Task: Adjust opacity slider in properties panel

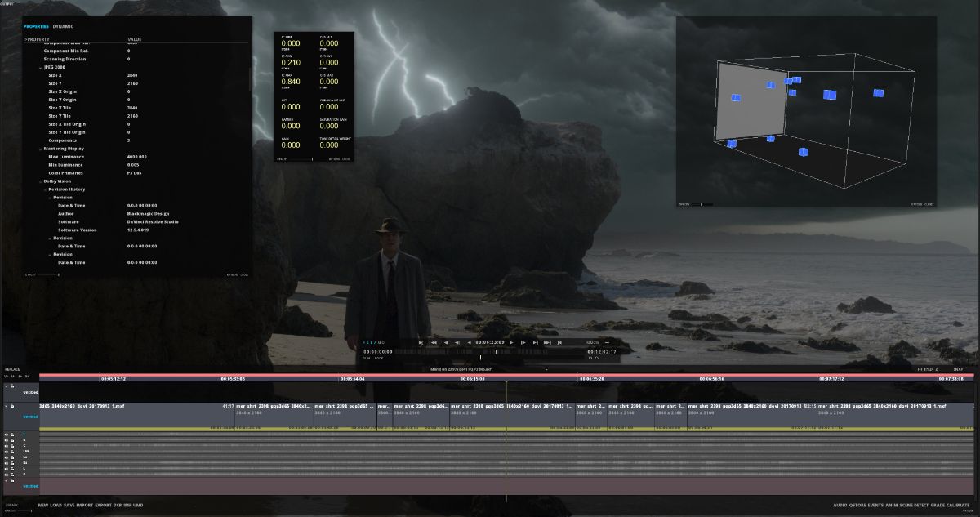Action: 47,274
